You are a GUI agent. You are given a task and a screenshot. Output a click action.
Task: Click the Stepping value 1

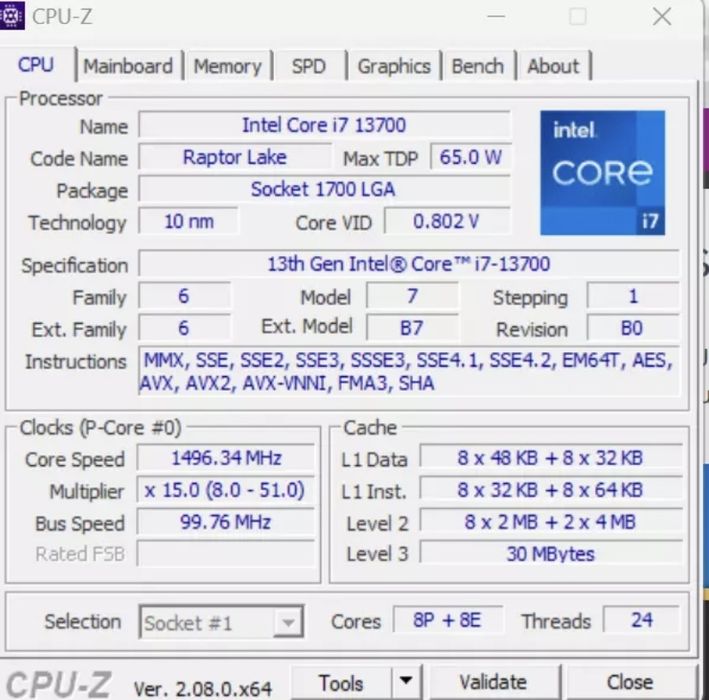[x=633, y=296]
